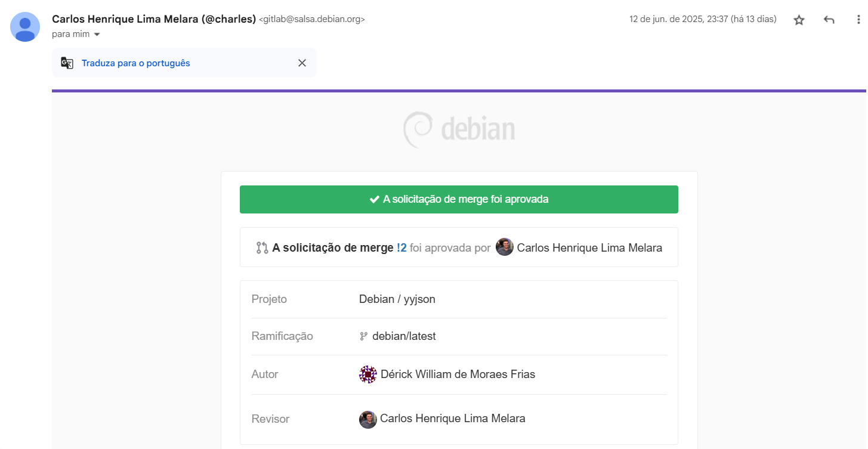Click the approver's avatar next to Carlos Henrique

coord(505,247)
